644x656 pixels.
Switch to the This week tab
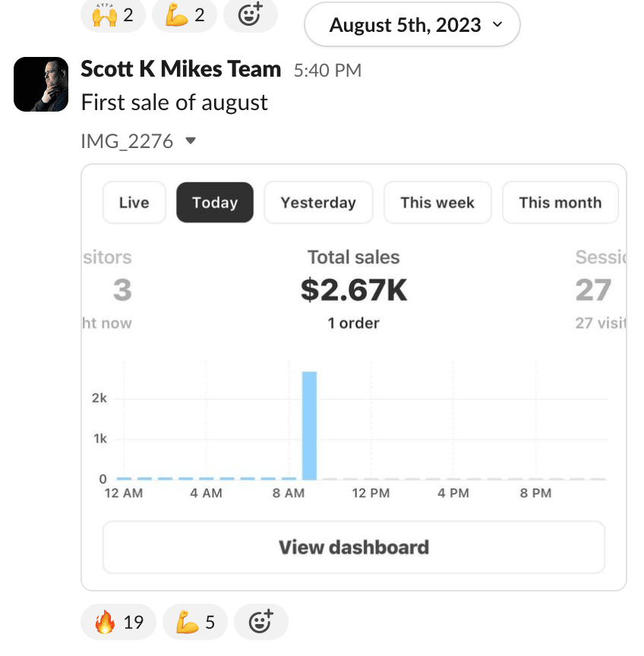pos(437,203)
